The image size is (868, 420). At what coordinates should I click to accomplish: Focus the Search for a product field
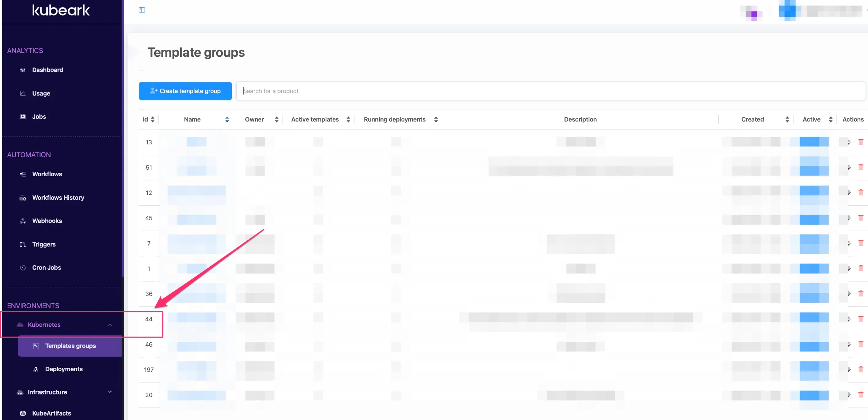point(551,91)
